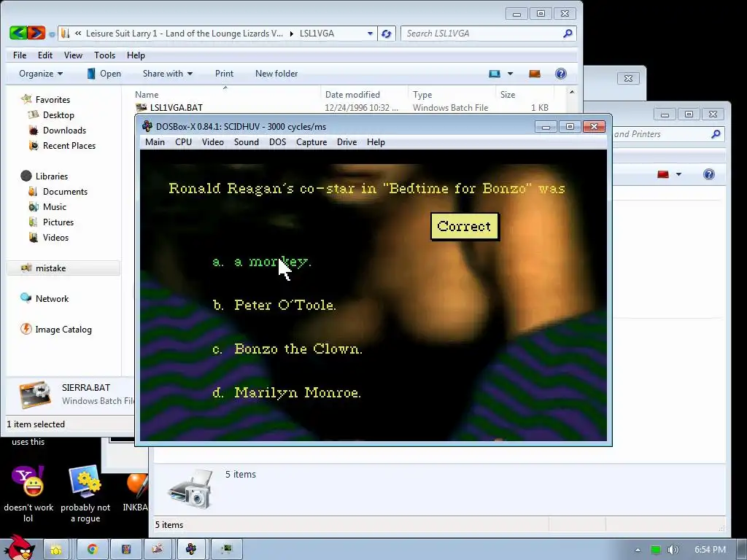Click the magnifier icon in Search LSL1VGA box

tap(568, 34)
